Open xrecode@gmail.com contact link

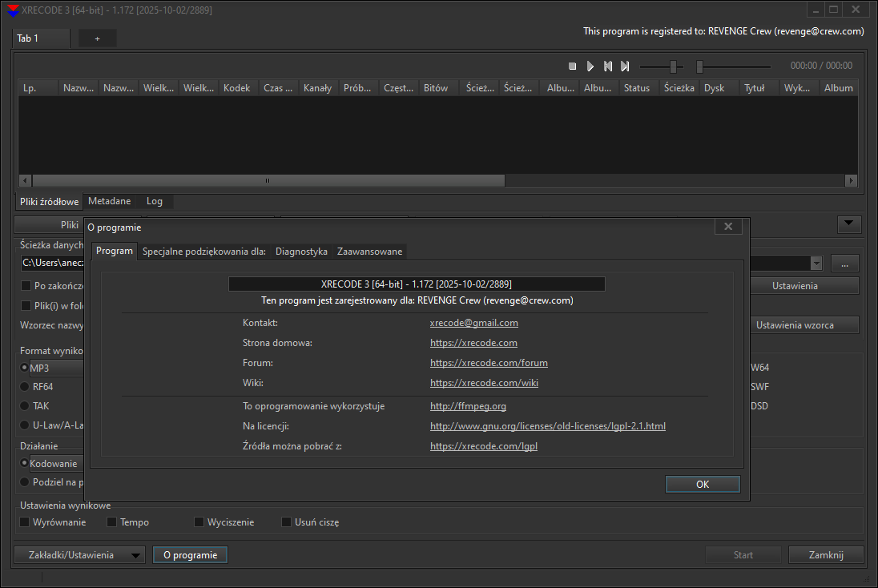(473, 323)
